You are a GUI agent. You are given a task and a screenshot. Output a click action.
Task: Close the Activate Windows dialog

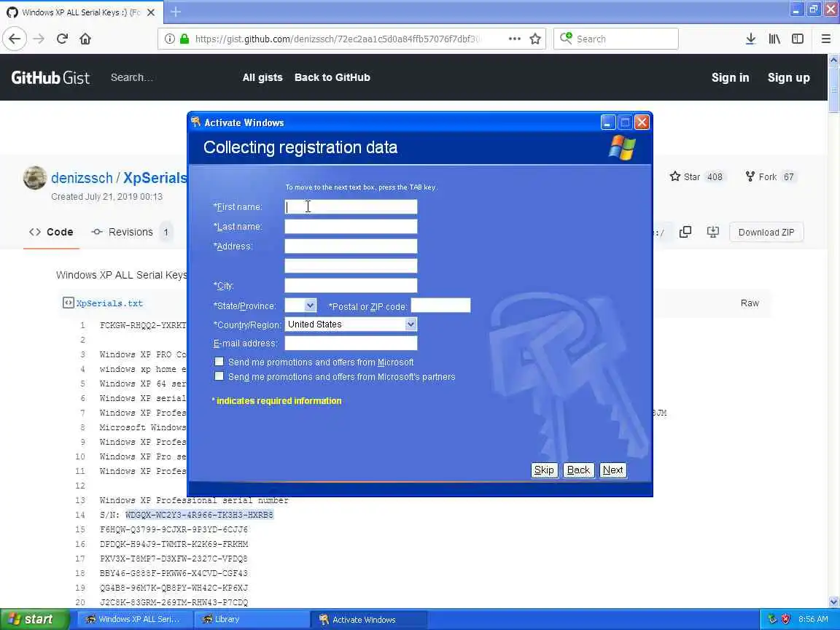click(x=642, y=122)
